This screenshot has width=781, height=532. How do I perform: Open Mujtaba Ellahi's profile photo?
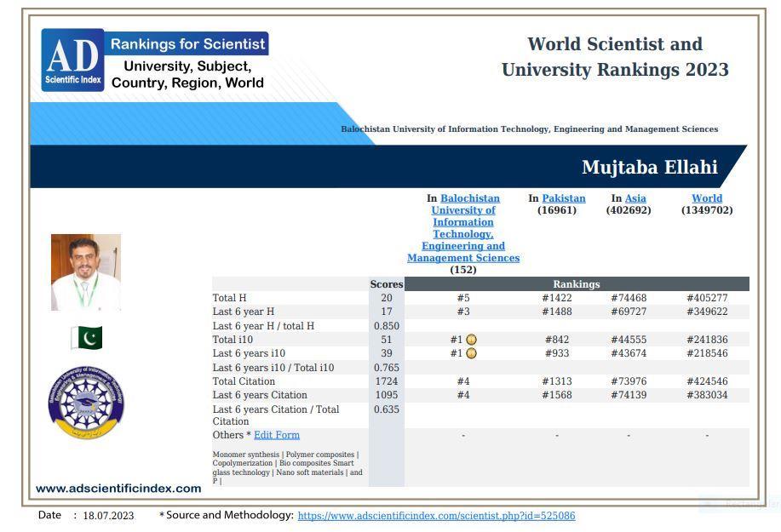[86, 272]
